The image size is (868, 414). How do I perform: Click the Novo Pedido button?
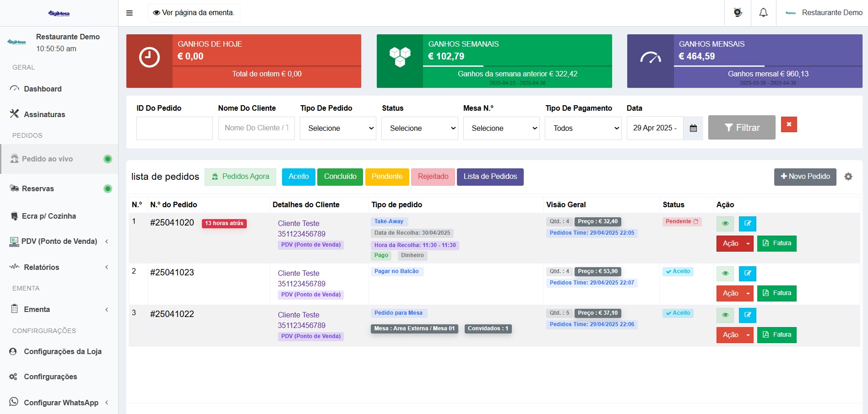(x=805, y=177)
